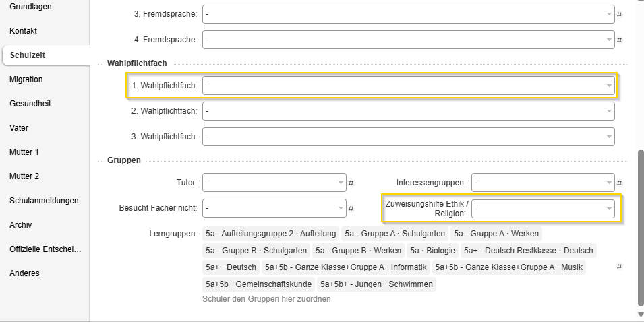Open Besucht Fächer nicht dropdown
644x326 pixels.
[x=274, y=208]
